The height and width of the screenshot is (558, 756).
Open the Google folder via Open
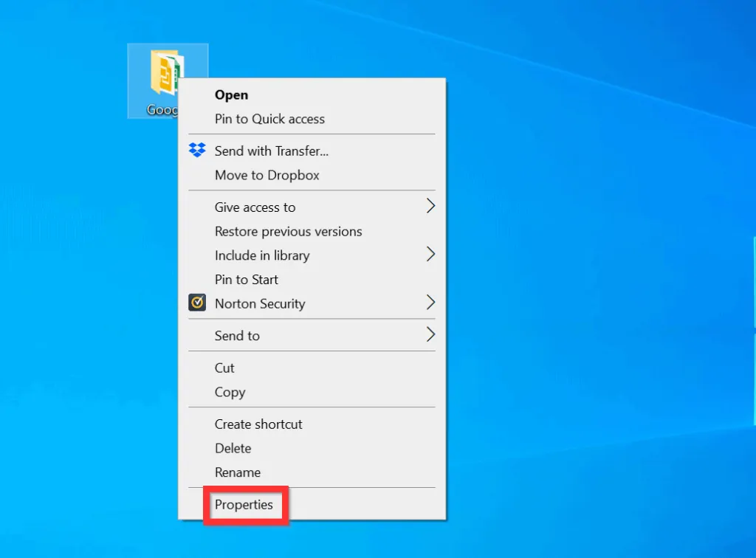[231, 94]
